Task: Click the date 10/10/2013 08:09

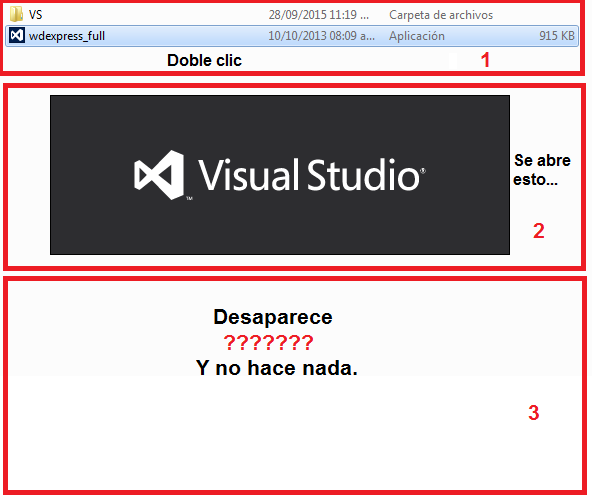Action: click(x=321, y=36)
